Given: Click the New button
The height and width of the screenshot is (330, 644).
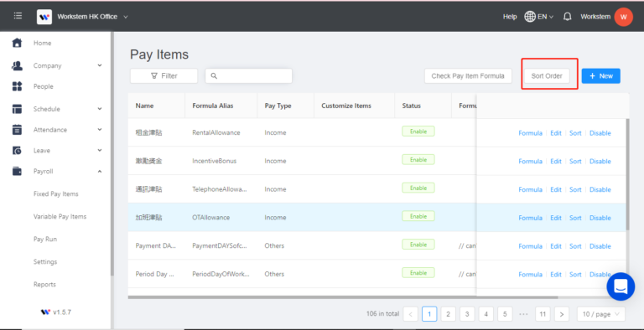Looking at the screenshot, I should click(x=601, y=76).
